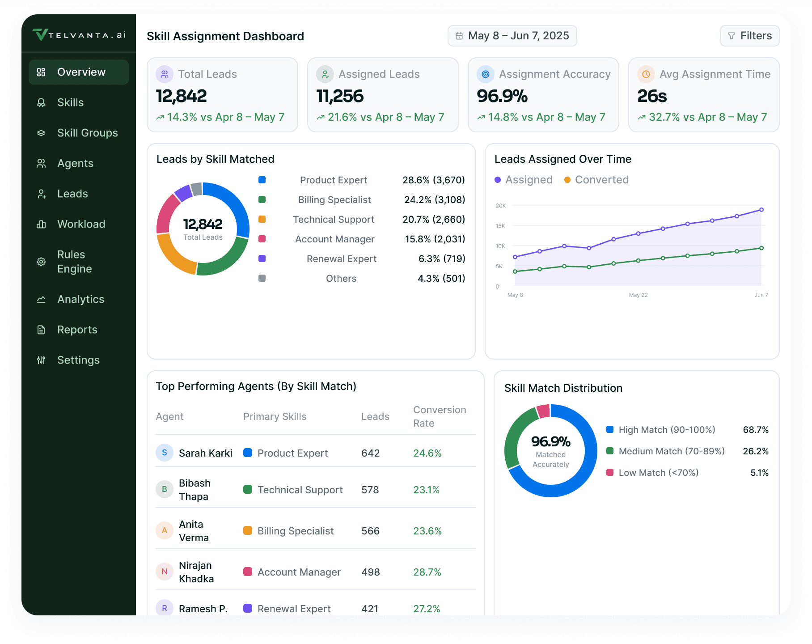This screenshot has height=644, width=812.
Task: Open the May 8 – Jun 7, 2025 date range picker
Action: pyautogui.click(x=512, y=36)
